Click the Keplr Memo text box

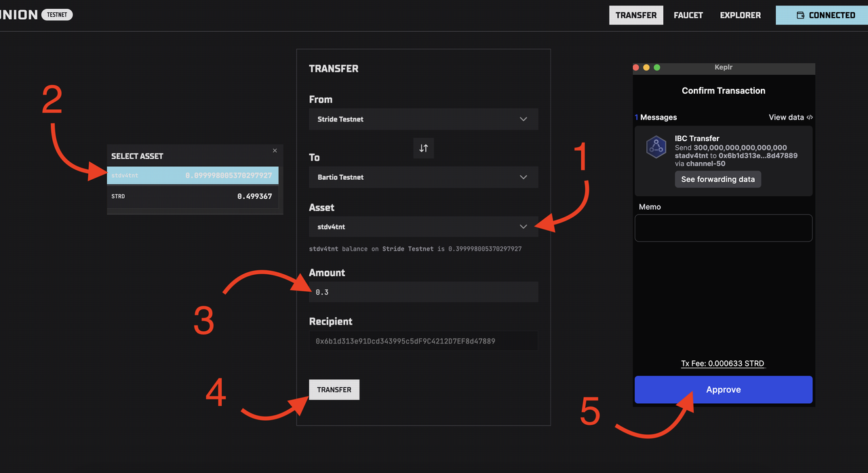click(x=724, y=228)
